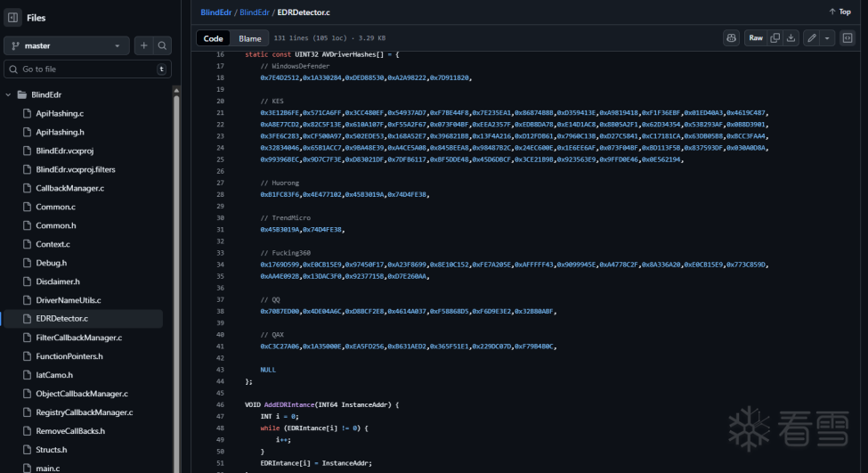This screenshot has width=868, height=473.
Task: Open ApiHashing.c file
Action: (60, 113)
